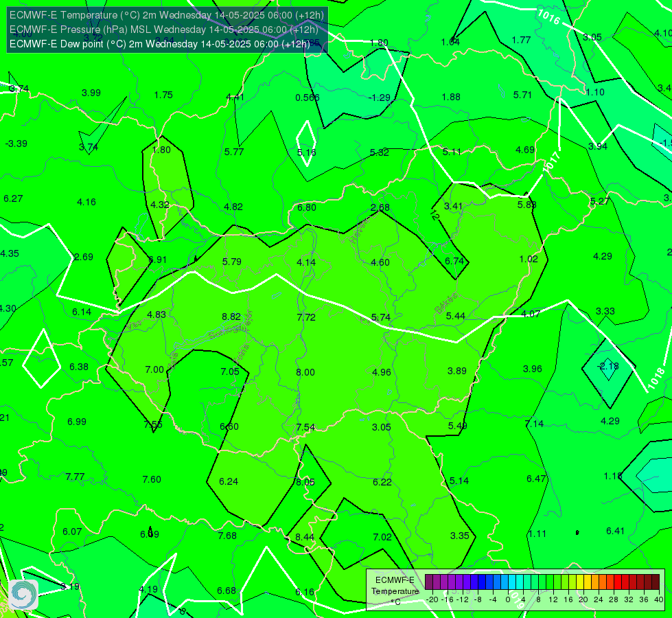Viewport: 672px width, 618px height.
Task: Click the dew point value 6.91
Action: [158, 260]
